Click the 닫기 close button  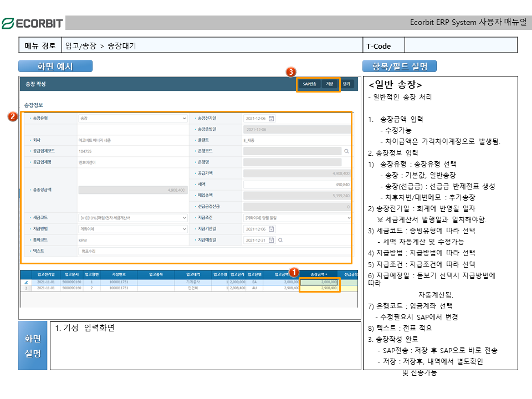point(346,84)
